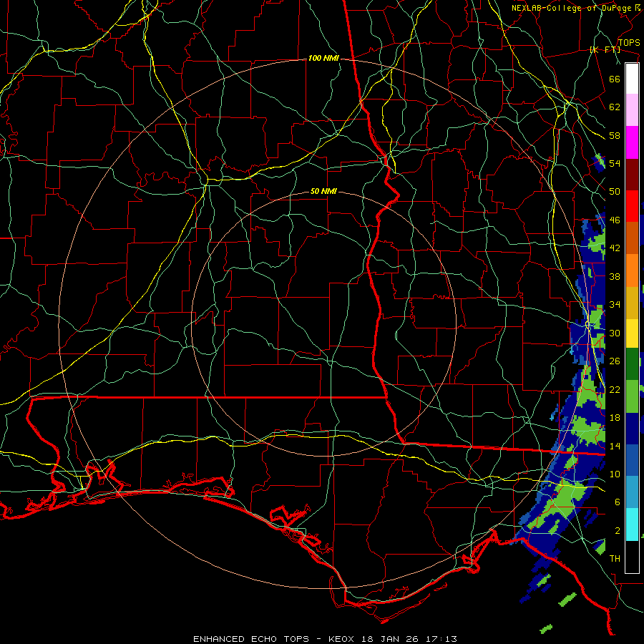Click legend value 18
644x644 pixels.
(x=615, y=418)
